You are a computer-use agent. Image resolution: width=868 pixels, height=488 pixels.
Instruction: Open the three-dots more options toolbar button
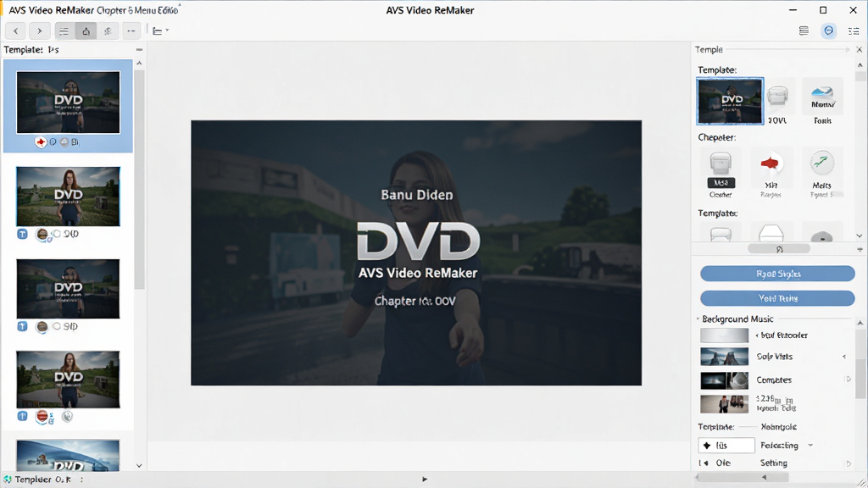[x=131, y=31]
